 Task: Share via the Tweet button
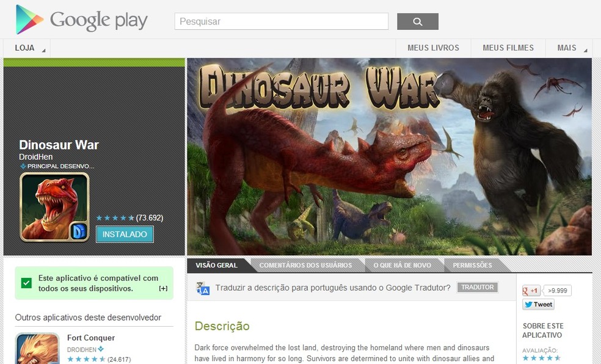[538, 305]
